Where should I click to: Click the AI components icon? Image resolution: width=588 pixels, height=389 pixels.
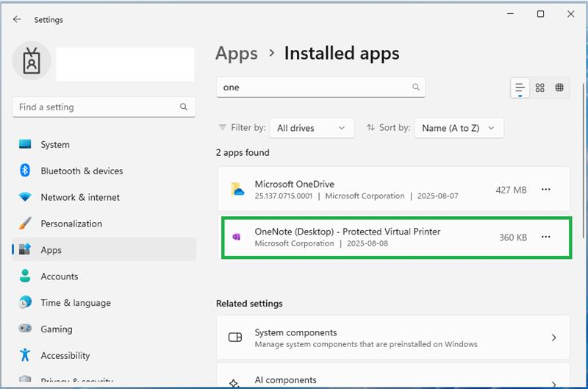click(x=234, y=383)
